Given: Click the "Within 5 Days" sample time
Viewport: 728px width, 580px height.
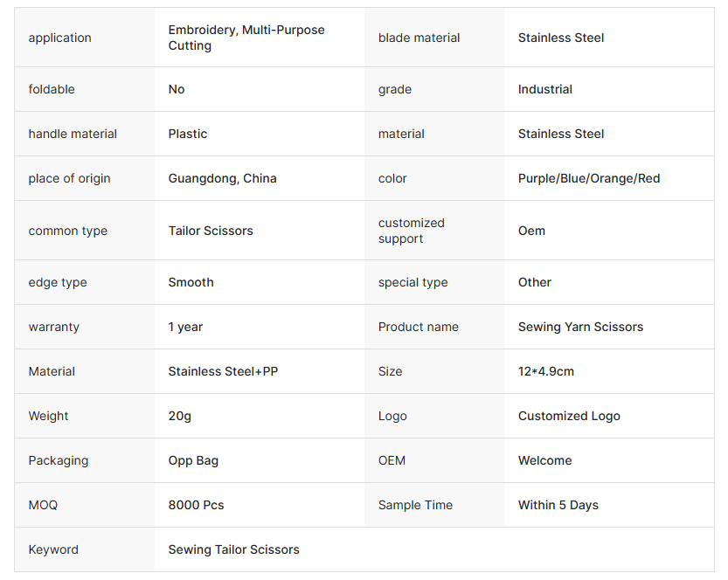Looking at the screenshot, I should pyautogui.click(x=558, y=505).
